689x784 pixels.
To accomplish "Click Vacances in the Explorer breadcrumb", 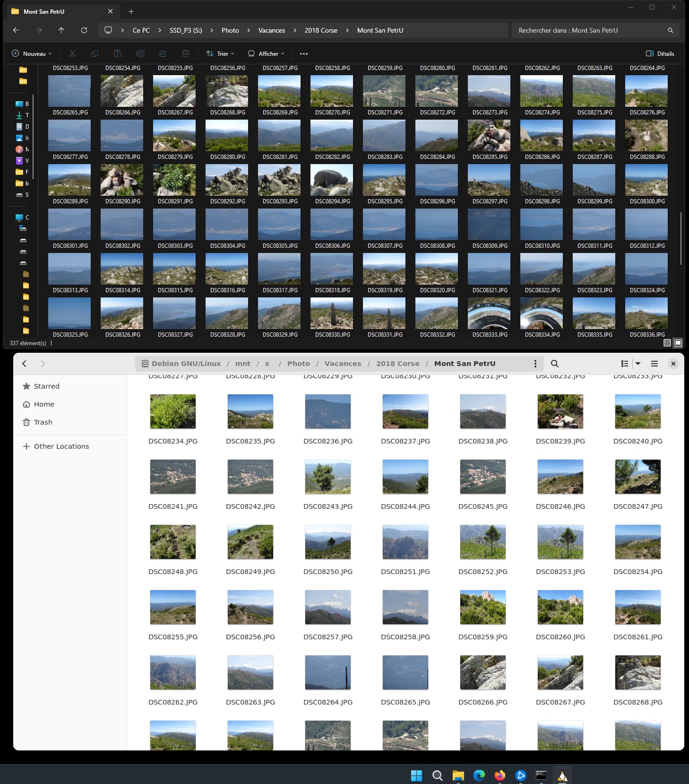I will point(271,30).
